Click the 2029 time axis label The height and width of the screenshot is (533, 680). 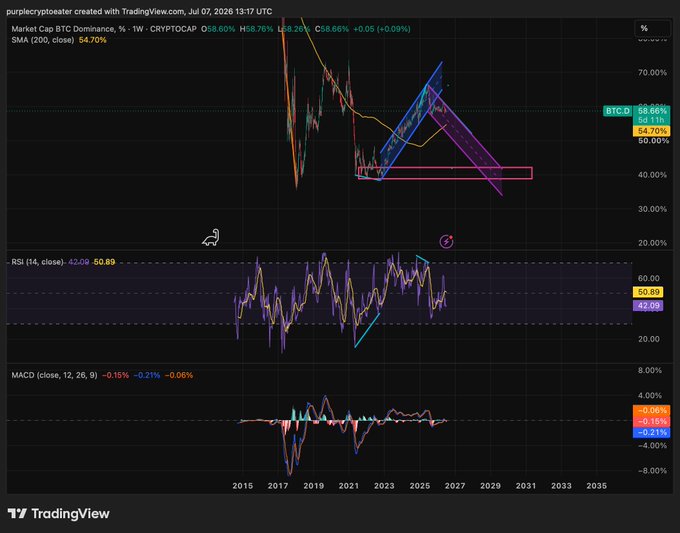click(490, 486)
